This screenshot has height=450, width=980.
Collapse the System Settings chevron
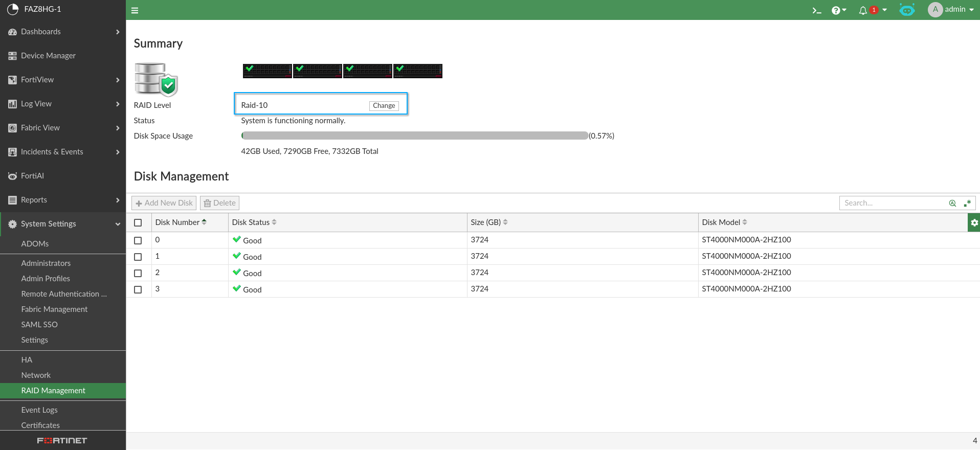(118, 224)
